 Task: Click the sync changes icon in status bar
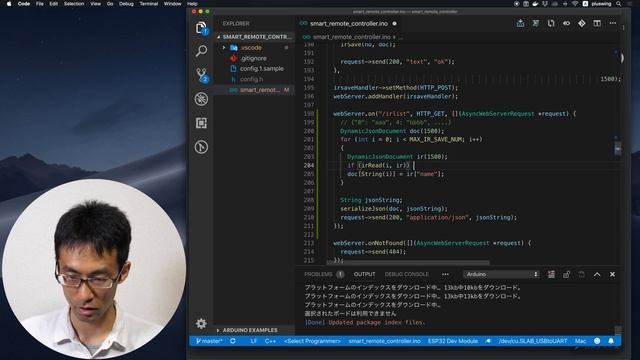point(233,341)
